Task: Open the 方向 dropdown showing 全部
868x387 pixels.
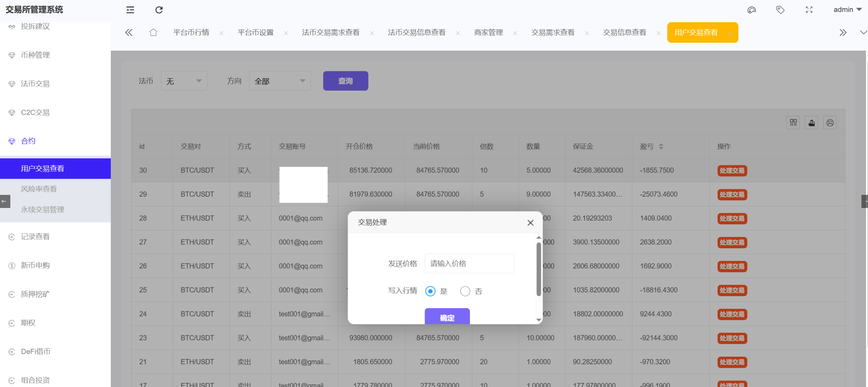Action: point(280,81)
